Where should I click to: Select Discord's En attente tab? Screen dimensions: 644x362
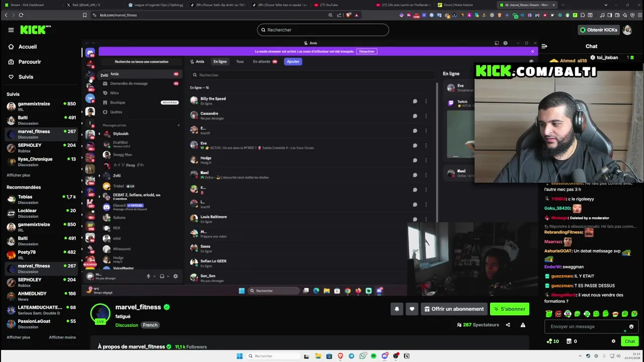pos(265,61)
